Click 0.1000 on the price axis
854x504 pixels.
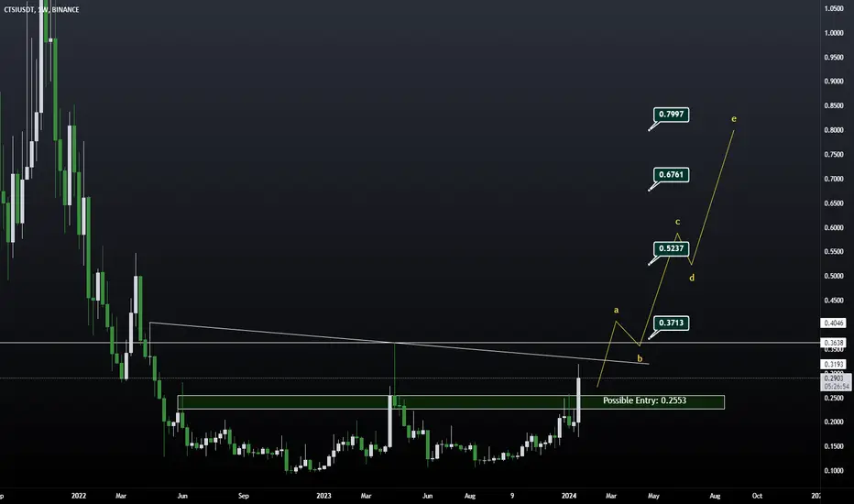833,471
